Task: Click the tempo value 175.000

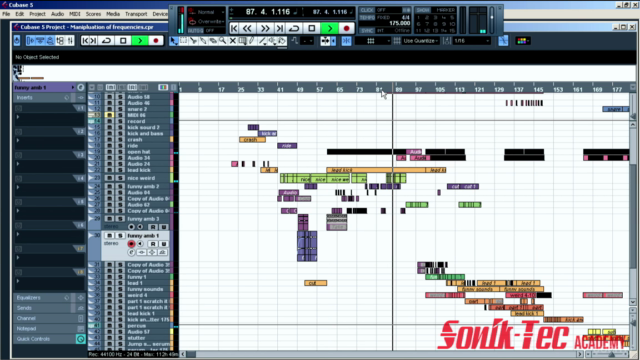Action: coord(400,23)
